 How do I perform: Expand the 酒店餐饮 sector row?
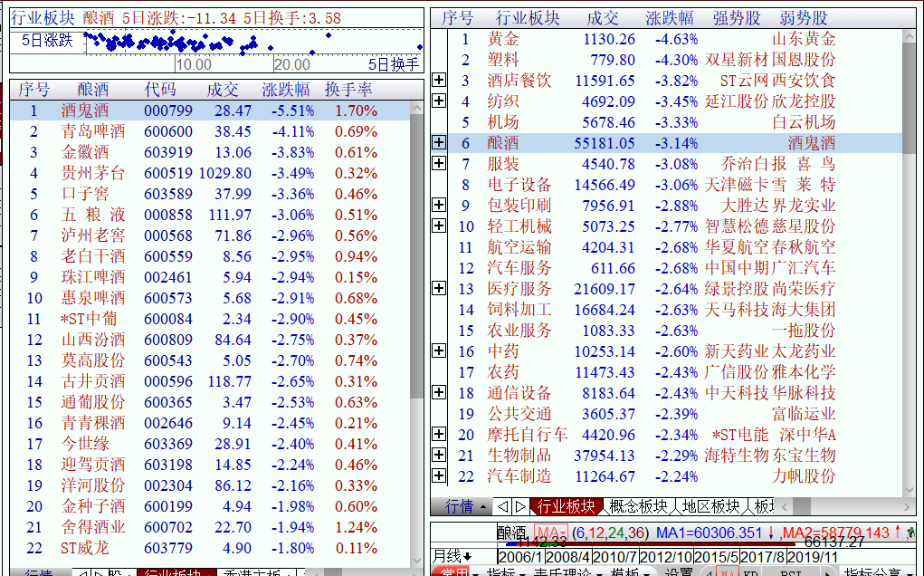click(x=439, y=81)
